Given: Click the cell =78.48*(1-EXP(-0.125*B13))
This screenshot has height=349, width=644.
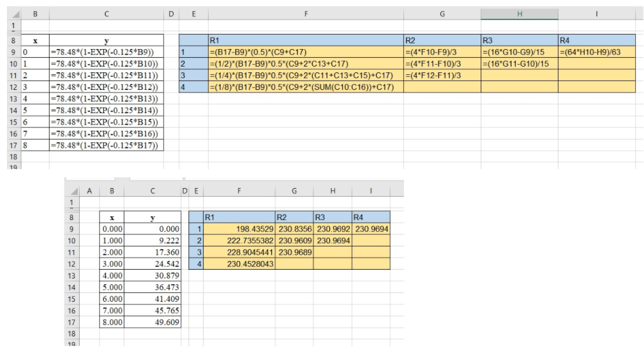Looking at the screenshot, I should [x=105, y=99].
